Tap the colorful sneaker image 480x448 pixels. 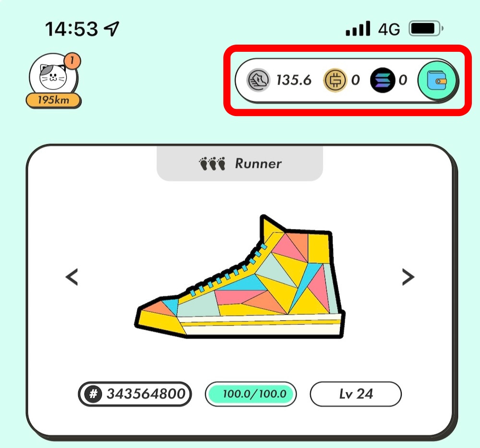click(x=240, y=277)
